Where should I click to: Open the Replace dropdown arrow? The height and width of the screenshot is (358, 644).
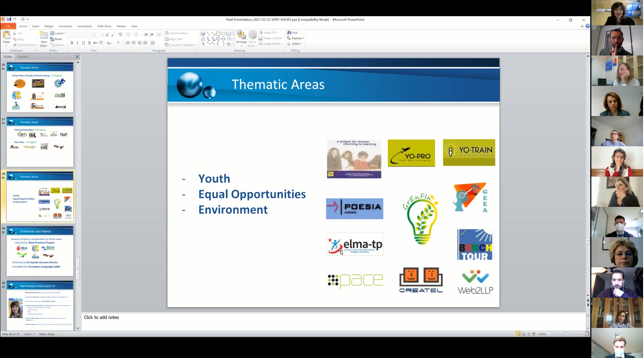pos(303,38)
